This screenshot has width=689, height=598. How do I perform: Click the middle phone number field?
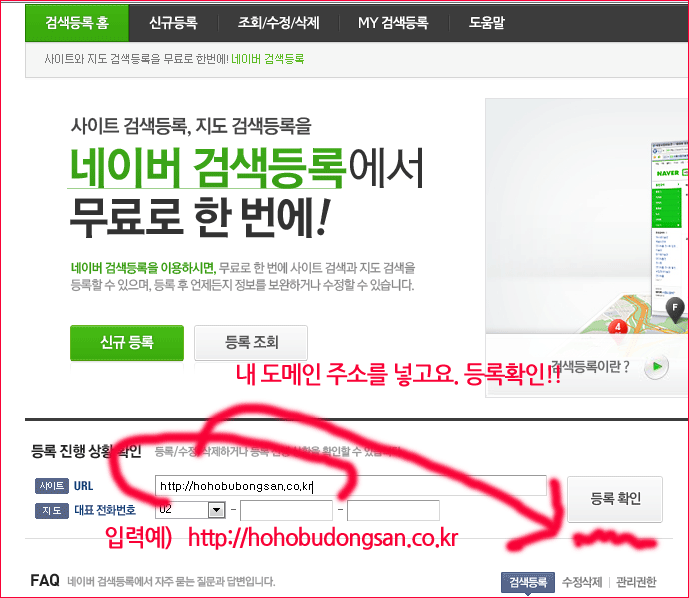pos(286,510)
